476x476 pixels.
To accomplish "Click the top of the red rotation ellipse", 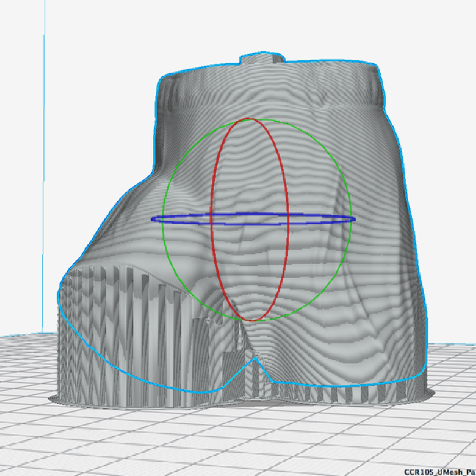I will pos(250,118).
